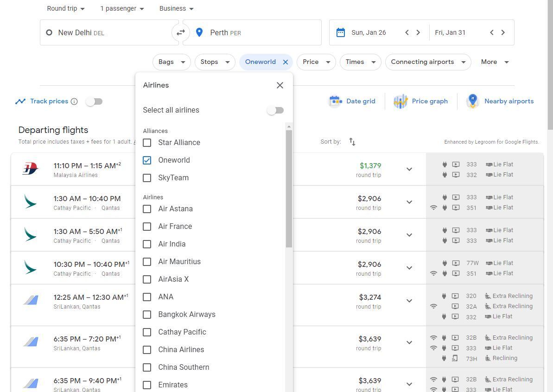Open the Price filter dropdown
The image size is (553, 392).
click(x=316, y=62)
